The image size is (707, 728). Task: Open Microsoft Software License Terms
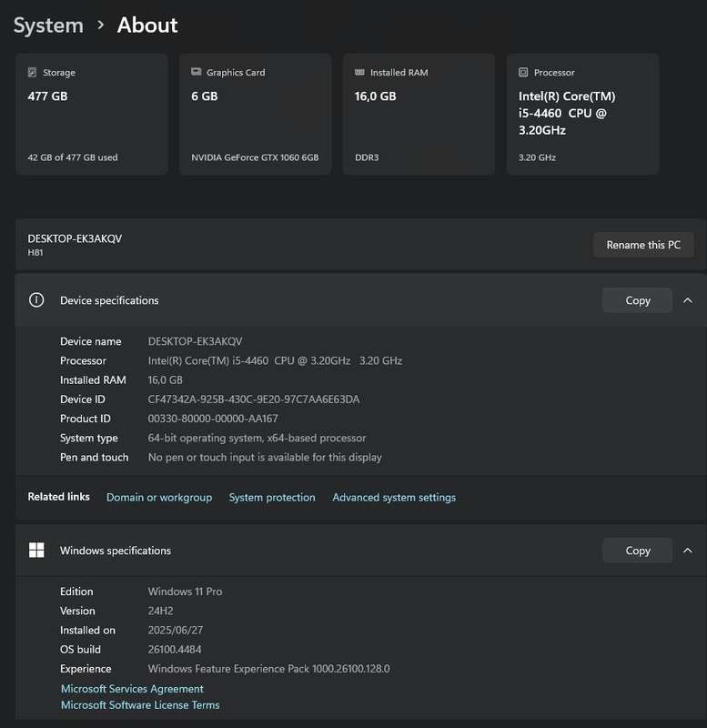pos(140,704)
